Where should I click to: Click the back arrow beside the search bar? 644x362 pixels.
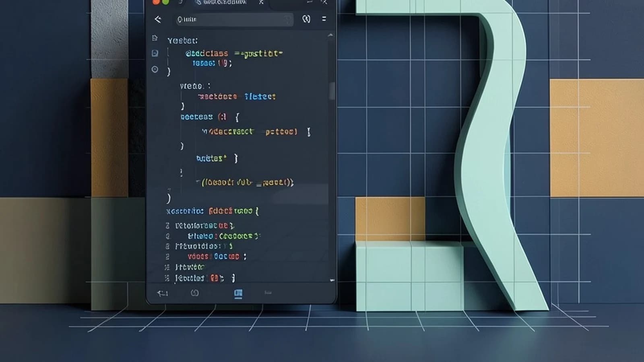pyautogui.click(x=158, y=19)
